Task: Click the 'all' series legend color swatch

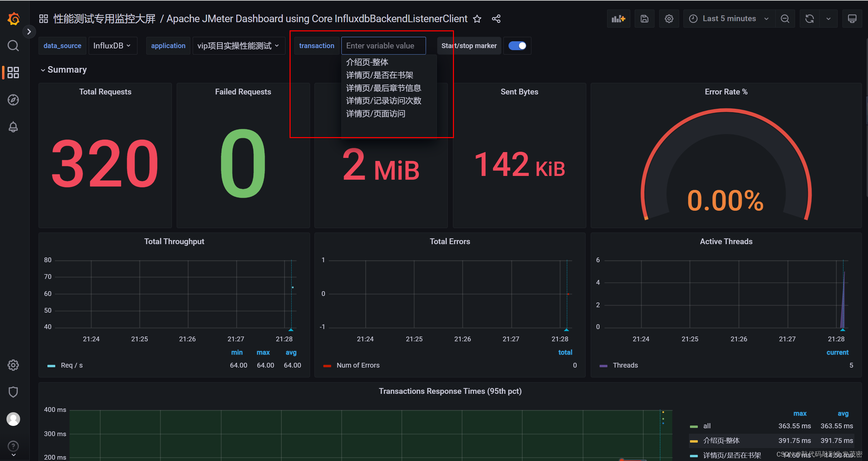Action: pos(694,426)
